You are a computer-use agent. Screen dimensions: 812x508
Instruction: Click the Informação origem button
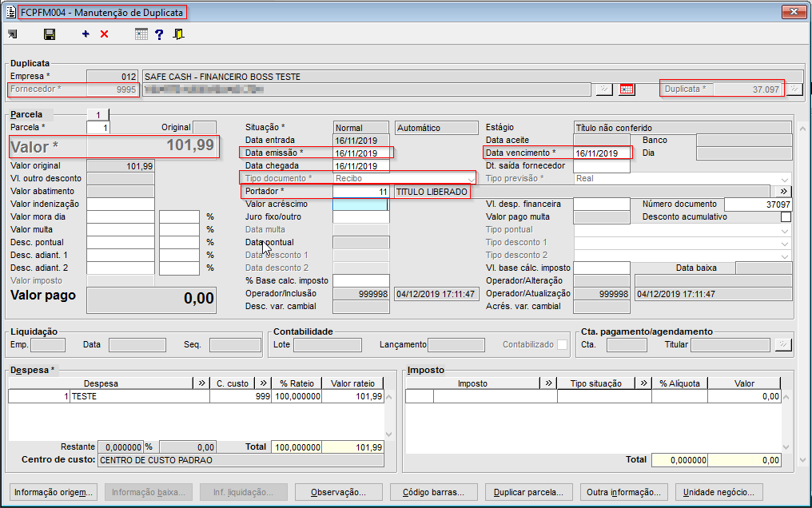coord(54,492)
